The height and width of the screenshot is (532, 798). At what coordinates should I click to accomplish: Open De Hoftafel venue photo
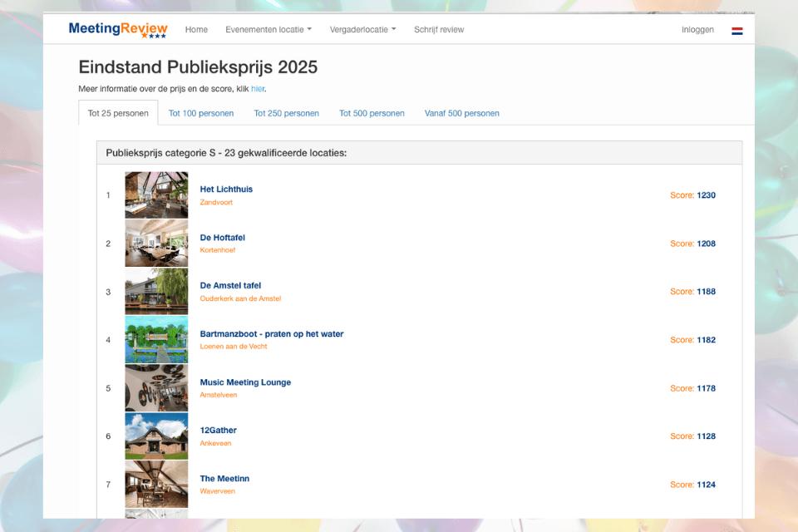156,244
